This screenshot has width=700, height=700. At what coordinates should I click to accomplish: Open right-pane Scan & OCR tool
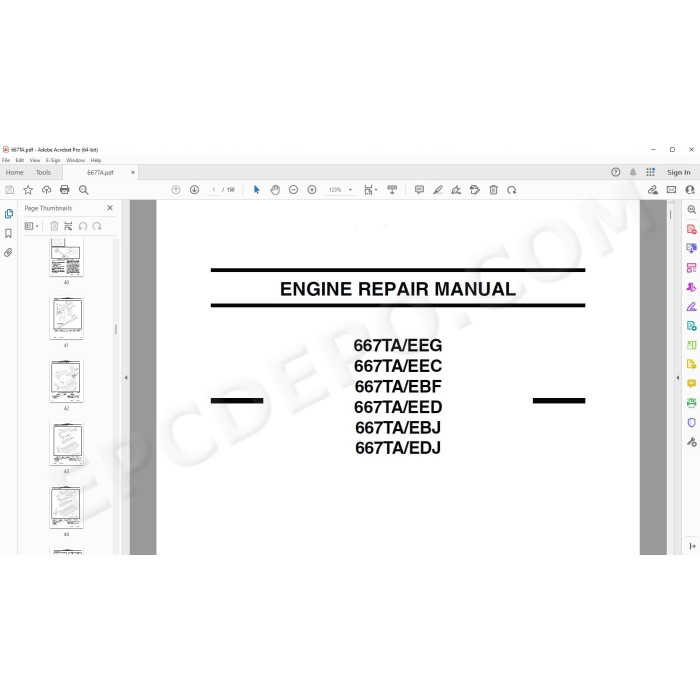click(692, 403)
